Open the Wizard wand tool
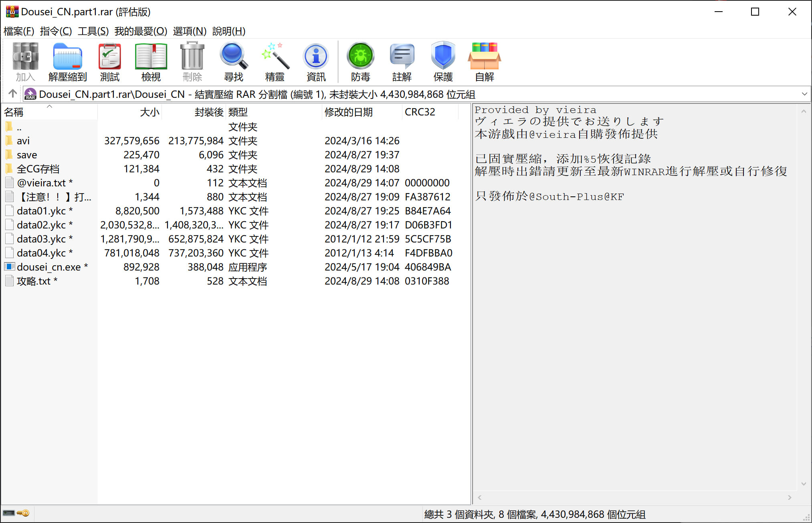This screenshot has width=812, height=523. click(275, 61)
